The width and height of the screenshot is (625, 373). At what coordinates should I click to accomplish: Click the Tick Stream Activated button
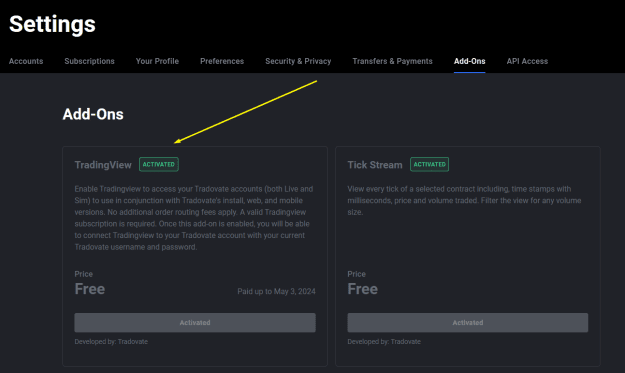[468, 322]
